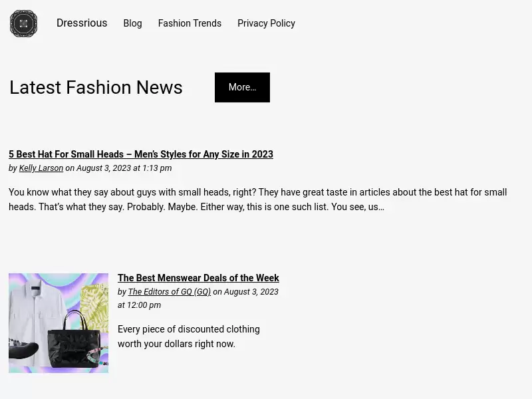This screenshot has width=532, height=399.
Task: Click the menswear deals article thumbnail
Action: tap(59, 323)
